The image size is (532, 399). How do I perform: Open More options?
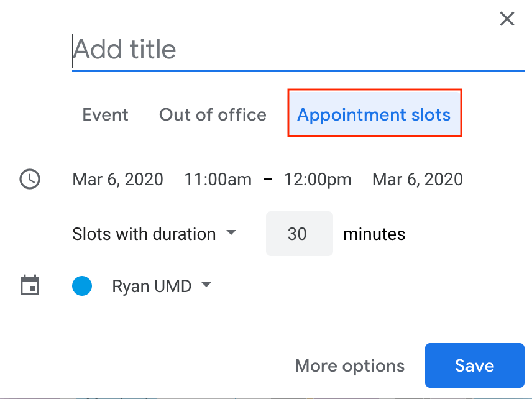click(349, 365)
